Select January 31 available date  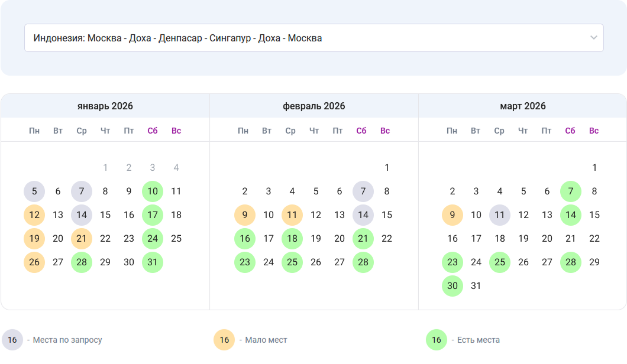click(x=153, y=262)
